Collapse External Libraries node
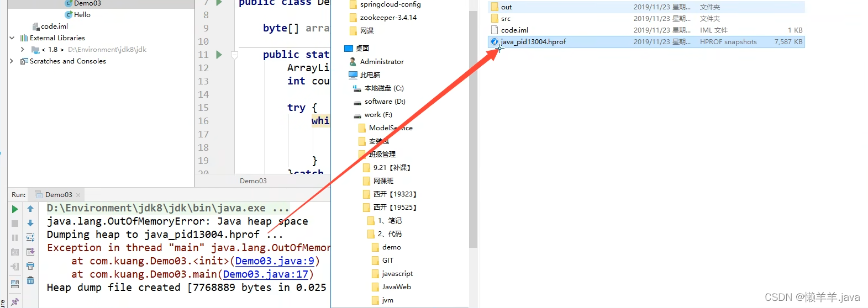The width and height of the screenshot is (868, 308). tap(12, 38)
